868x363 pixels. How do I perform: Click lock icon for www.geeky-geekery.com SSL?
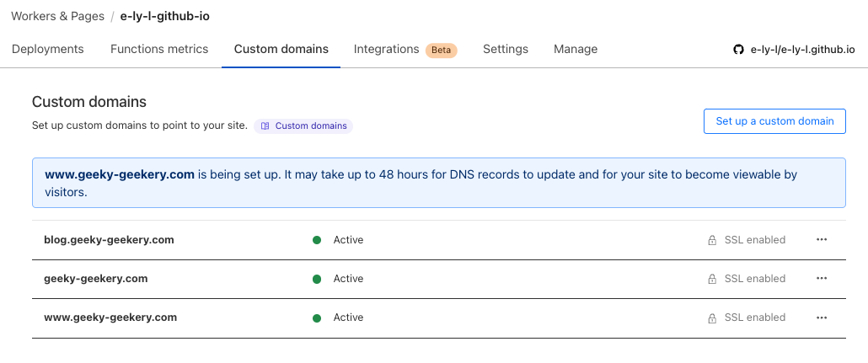[712, 318]
